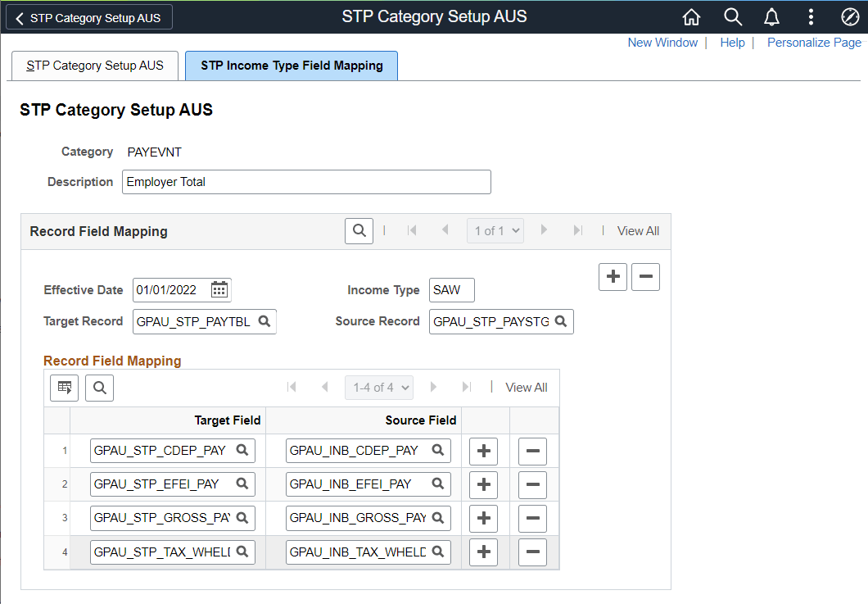Delete the GPAU_STP_TAX_WHELD mapping row
Image resolution: width=868 pixels, height=604 pixels.
532,552
